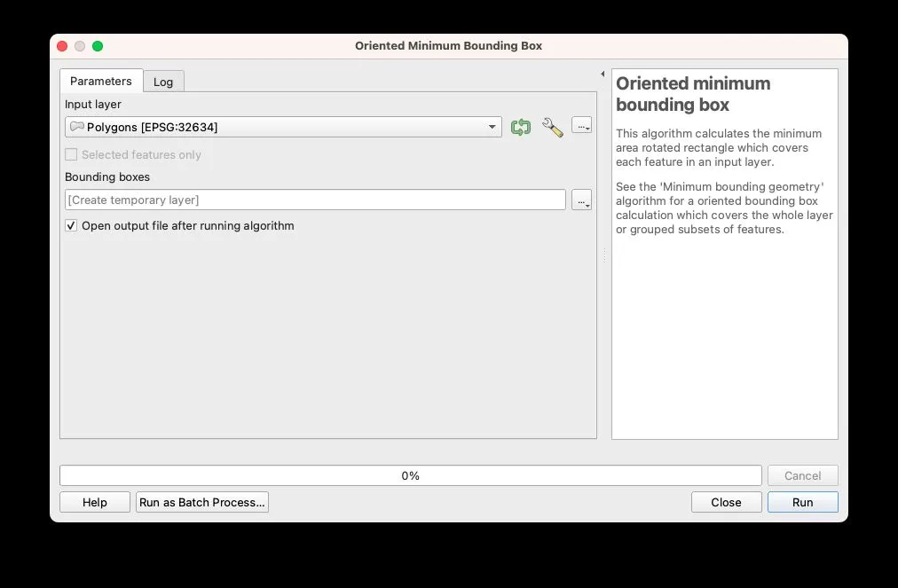The height and width of the screenshot is (588, 898).
Task: Switch to the Log tab
Action: (163, 82)
